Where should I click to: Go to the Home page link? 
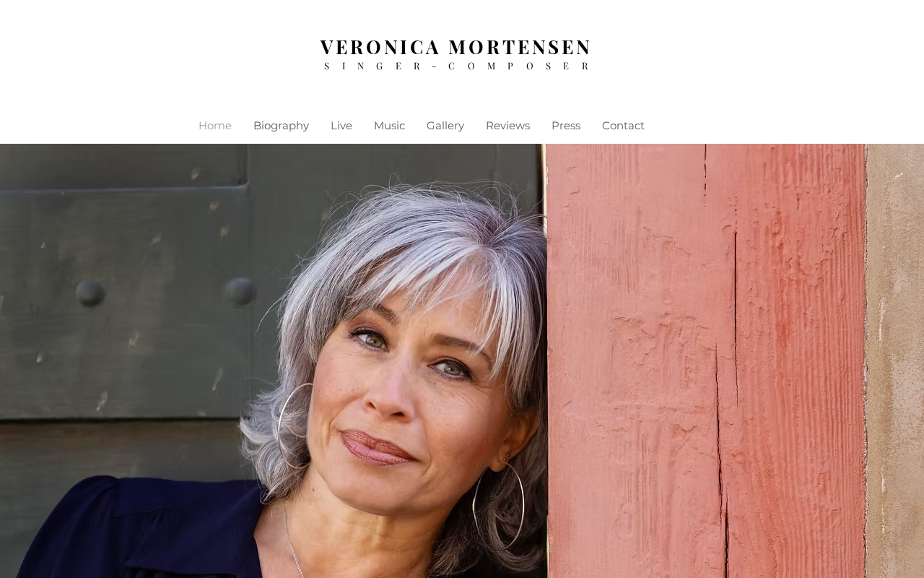(x=215, y=126)
